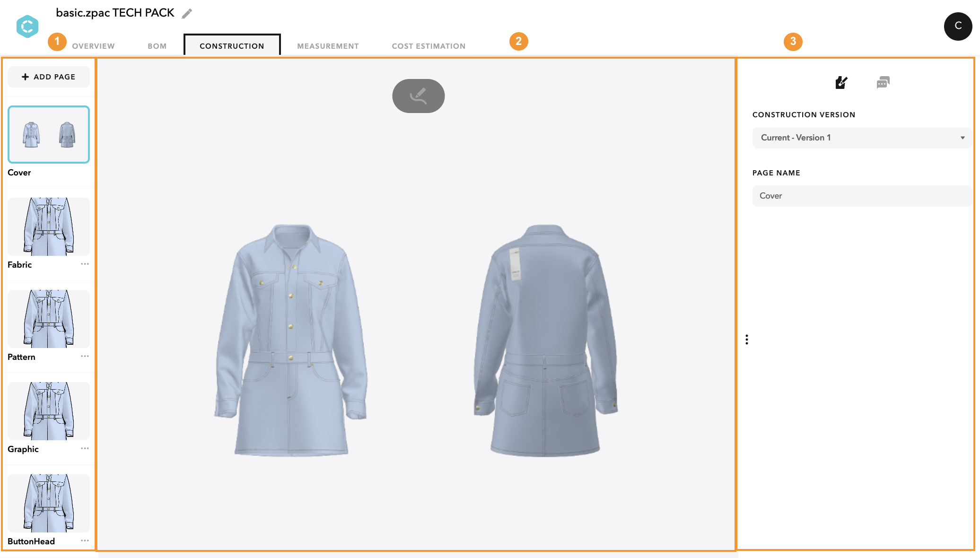The height and width of the screenshot is (558, 980).
Task: Open the user avatar C menu
Action: [958, 26]
